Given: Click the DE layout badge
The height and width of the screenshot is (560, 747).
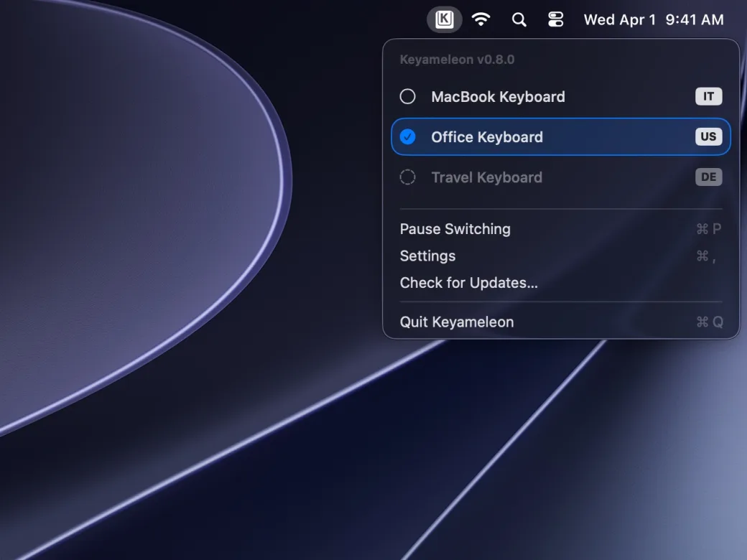Looking at the screenshot, I should click(708, 177).
